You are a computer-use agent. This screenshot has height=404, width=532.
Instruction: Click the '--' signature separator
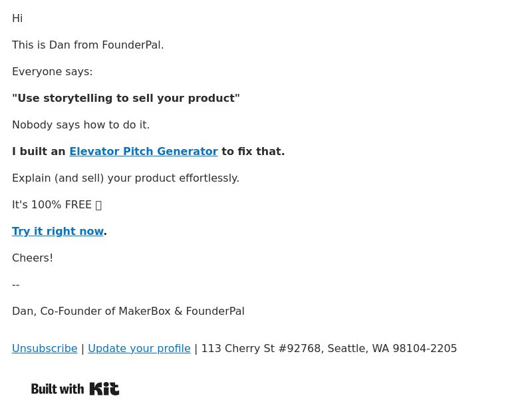16,284
